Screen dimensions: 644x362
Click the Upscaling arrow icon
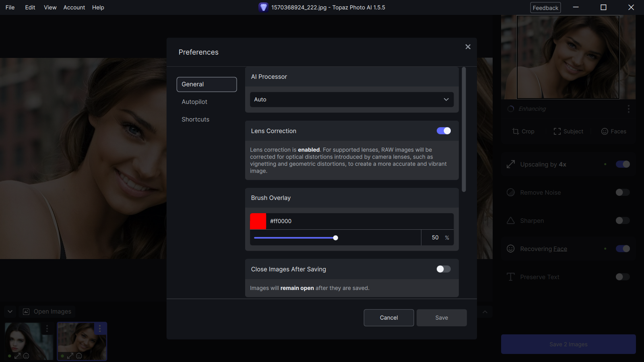click(x=511, y=164)
